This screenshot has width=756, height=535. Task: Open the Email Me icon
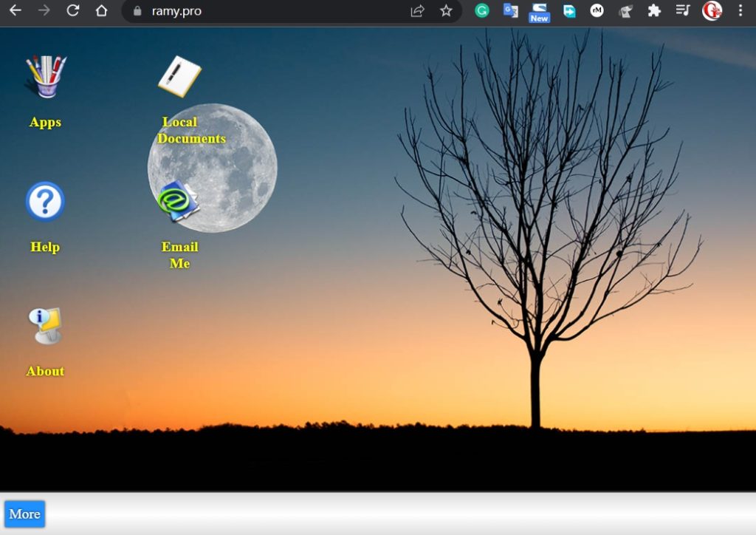click(x=178, y=202)
